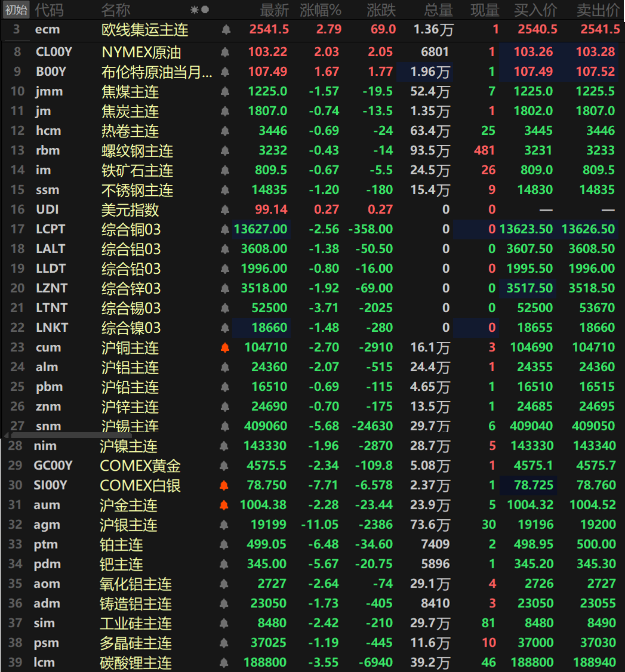Click the bell icon for 螺纹钢主连
625x672 pixels.
tap(224, 151)
